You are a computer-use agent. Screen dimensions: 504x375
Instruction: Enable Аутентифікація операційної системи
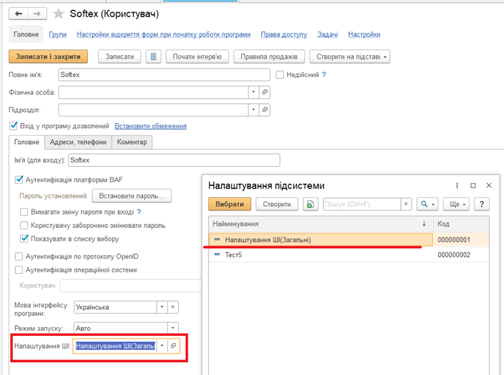(19, 270)
